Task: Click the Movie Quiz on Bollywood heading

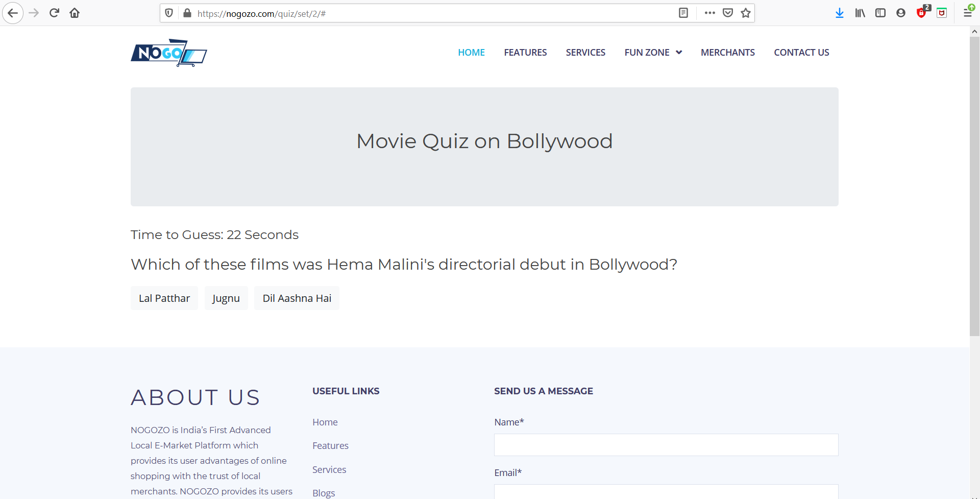Action: [x=484, y=141]
